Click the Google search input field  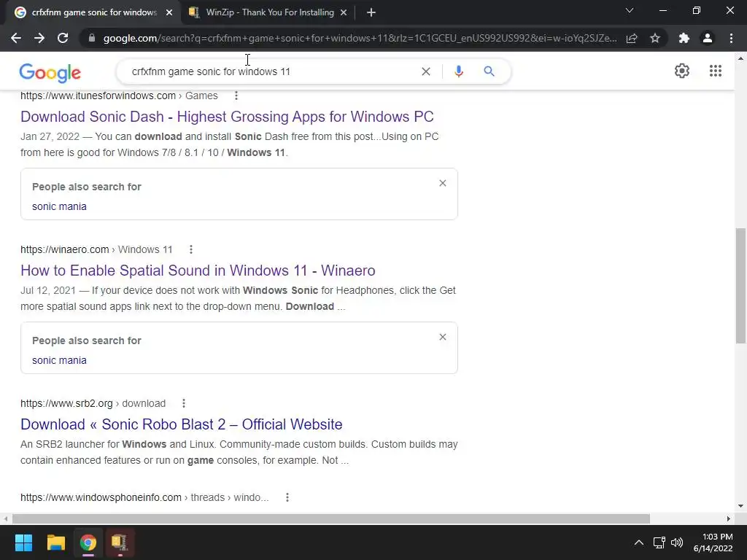271,71
